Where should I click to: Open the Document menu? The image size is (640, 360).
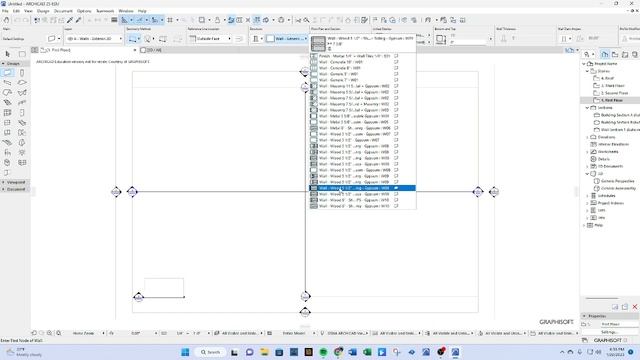tap(63, 11)
